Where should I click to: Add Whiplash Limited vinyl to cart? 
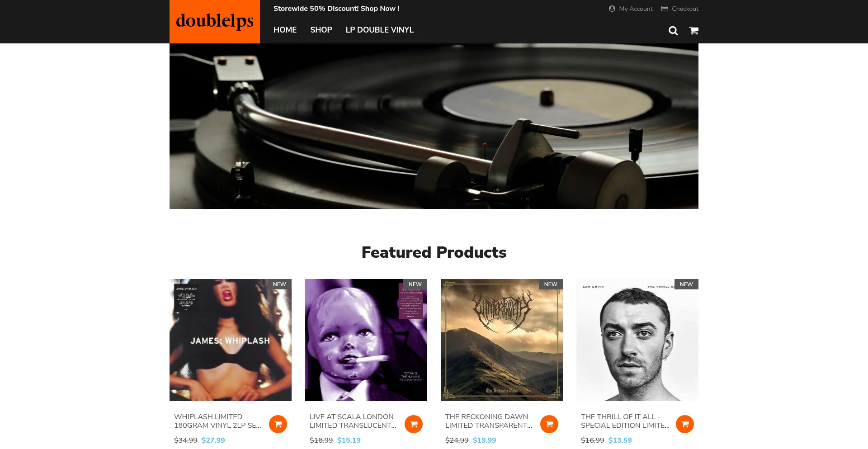278,424
